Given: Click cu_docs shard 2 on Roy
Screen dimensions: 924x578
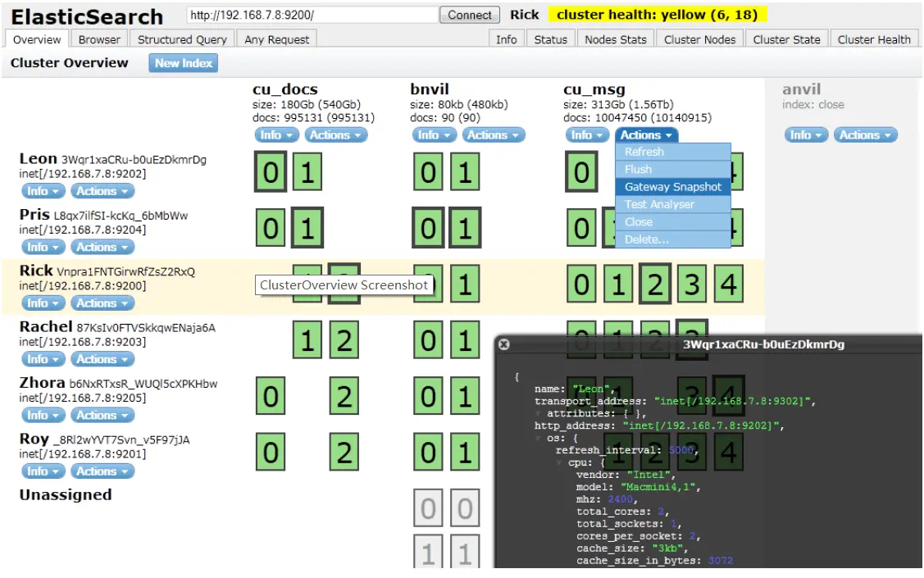Looking at the screenshot, I should tap(344, 452).
